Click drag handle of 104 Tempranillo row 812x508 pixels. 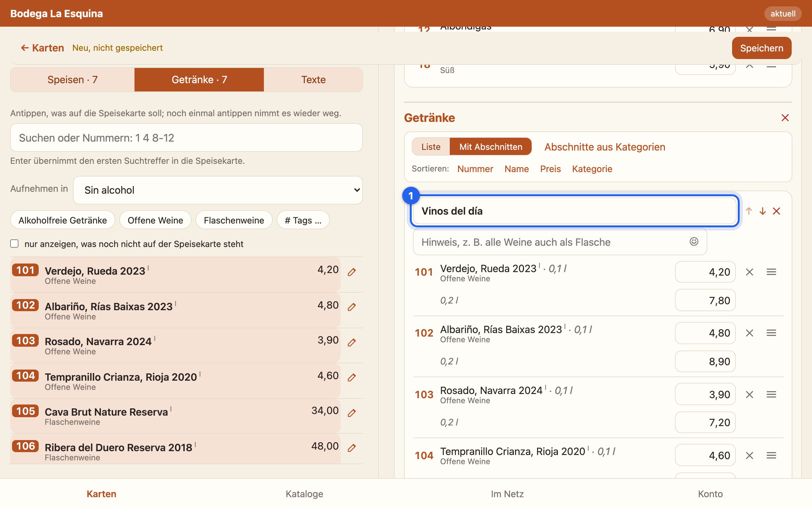[771, 455]
